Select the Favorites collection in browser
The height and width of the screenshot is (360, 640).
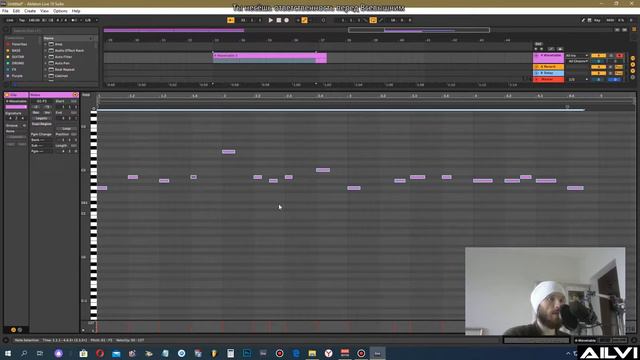(x=19, y=44)
